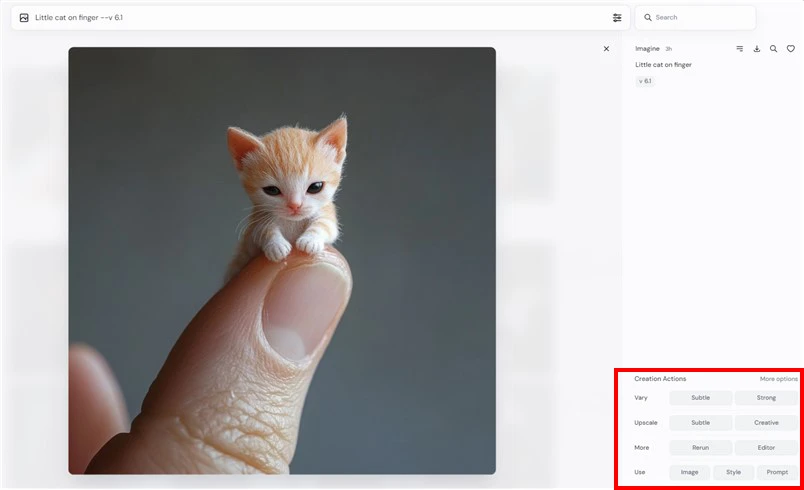Screen dimensions: 804x490
Task: Click the 'Little cat on finger' prompt text in side panel
Action: [663, 65]
